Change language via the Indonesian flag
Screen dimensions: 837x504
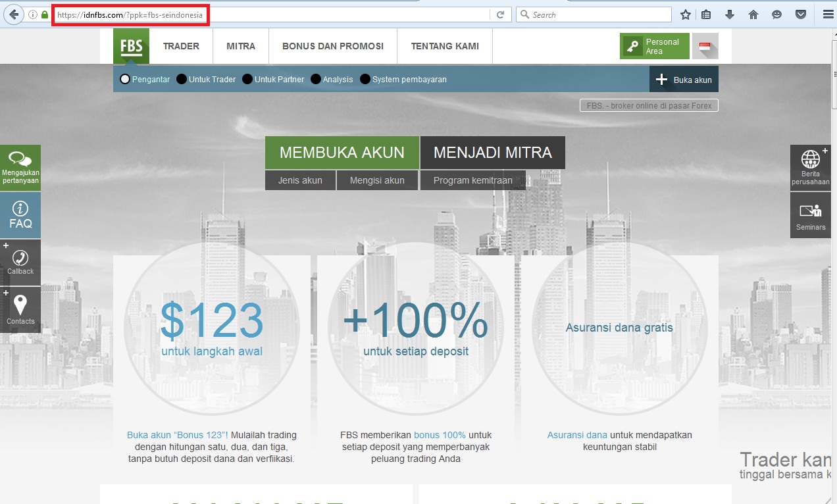pos(705,46)
